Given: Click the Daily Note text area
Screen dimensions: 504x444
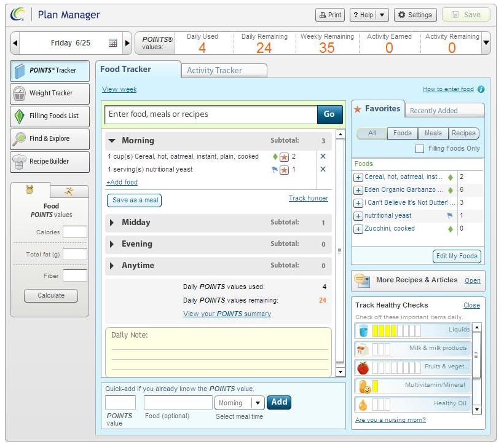Looking at the screenshot, I should pos(219,352).
